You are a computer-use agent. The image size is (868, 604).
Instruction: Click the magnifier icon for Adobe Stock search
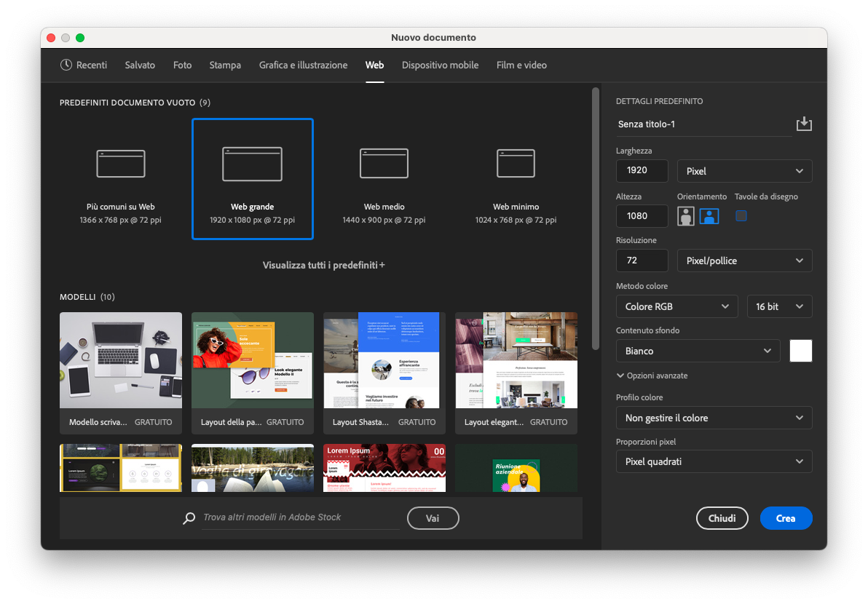pyautogui.click(x=189, y=518)
